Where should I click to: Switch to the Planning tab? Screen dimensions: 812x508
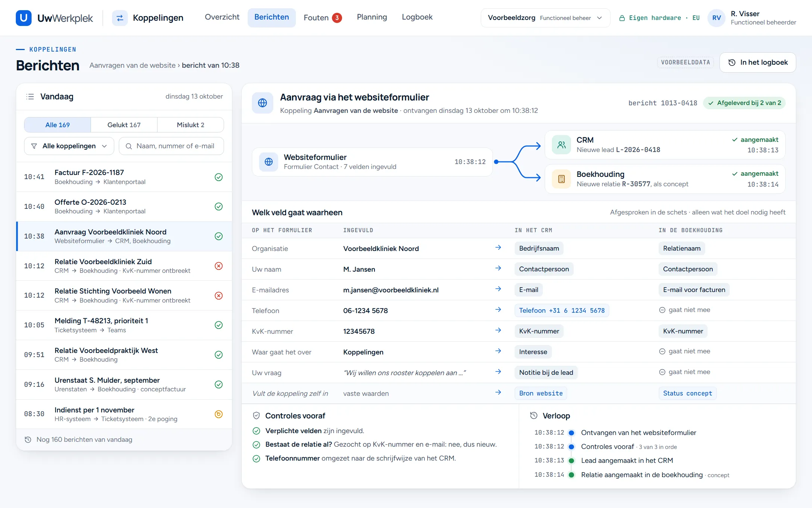coord(372,17)
